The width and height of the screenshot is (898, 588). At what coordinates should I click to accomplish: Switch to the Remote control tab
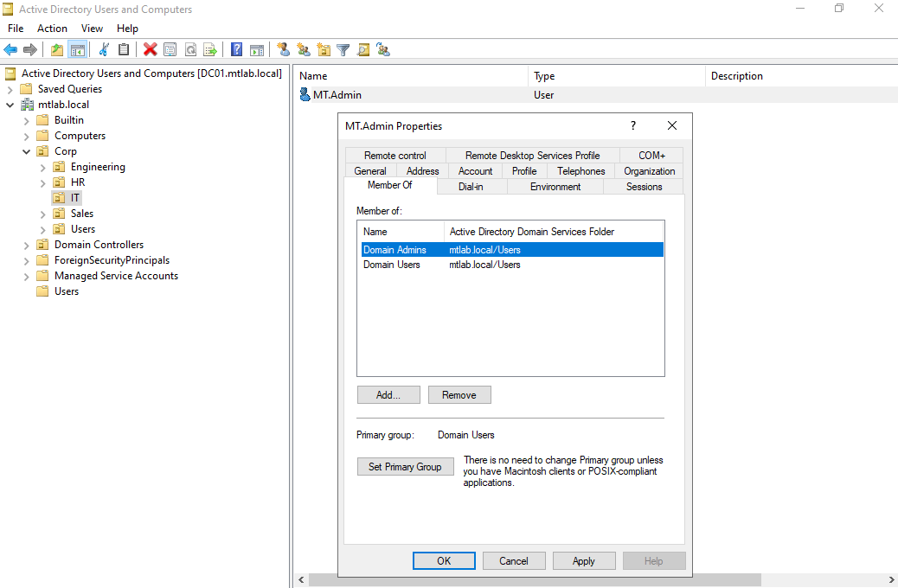pos(395,155)
